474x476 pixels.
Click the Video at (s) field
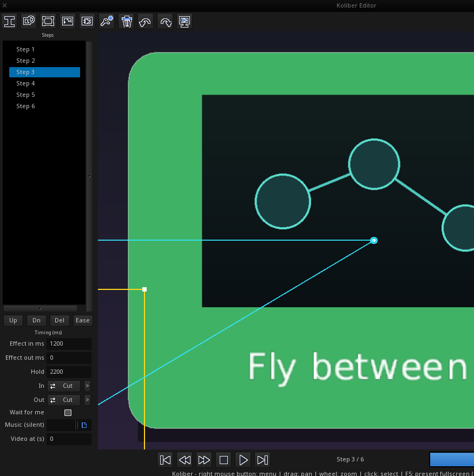coord(69,439)
